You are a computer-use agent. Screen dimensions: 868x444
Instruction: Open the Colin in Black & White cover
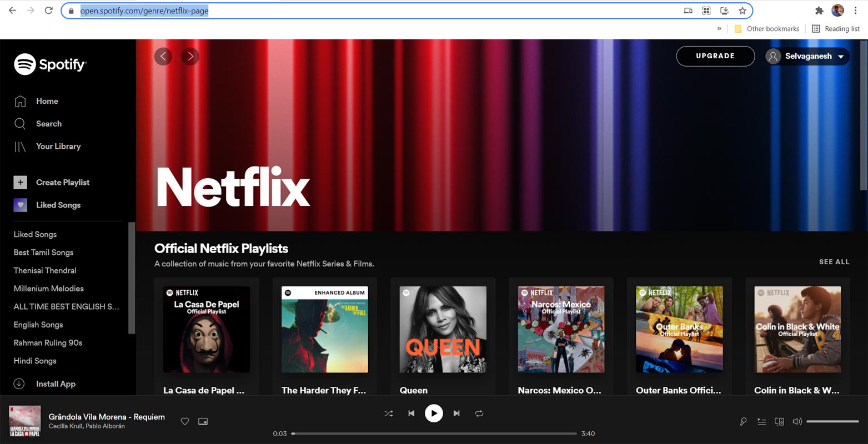(x=797, y=330)
